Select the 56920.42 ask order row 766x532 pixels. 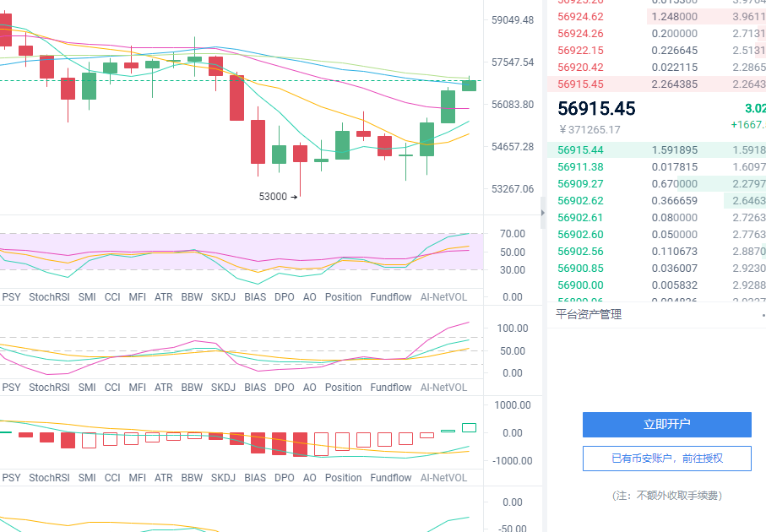coord(656,68)
